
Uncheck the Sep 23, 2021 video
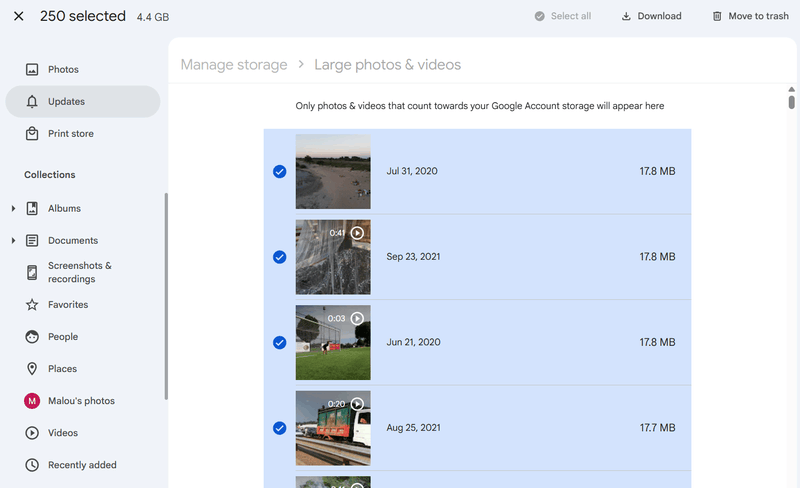(280, 257)
